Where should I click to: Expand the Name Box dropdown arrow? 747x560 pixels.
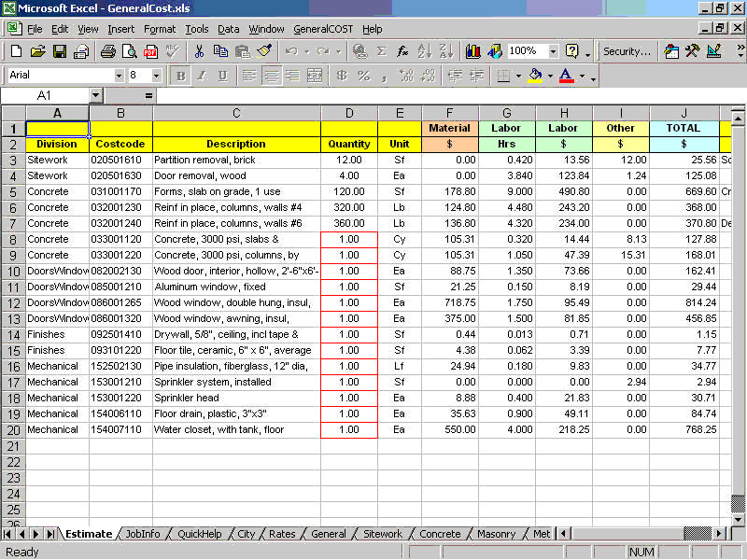coord(95,95)
